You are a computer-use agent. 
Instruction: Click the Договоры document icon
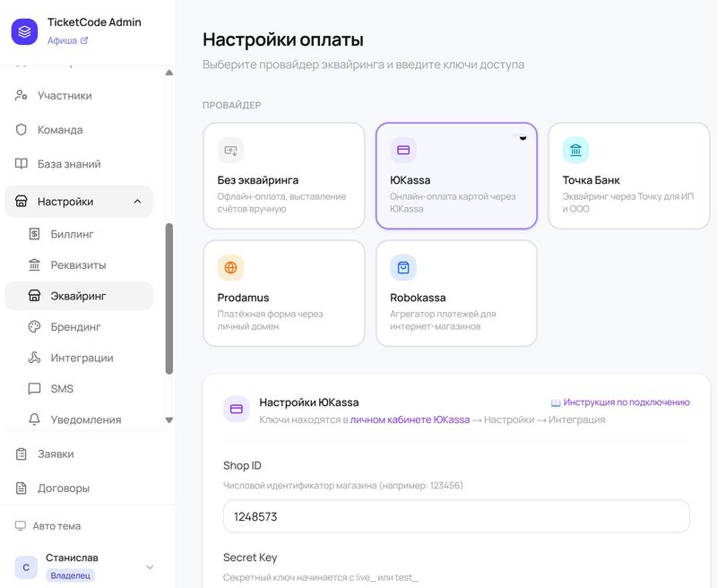point(21,489)
